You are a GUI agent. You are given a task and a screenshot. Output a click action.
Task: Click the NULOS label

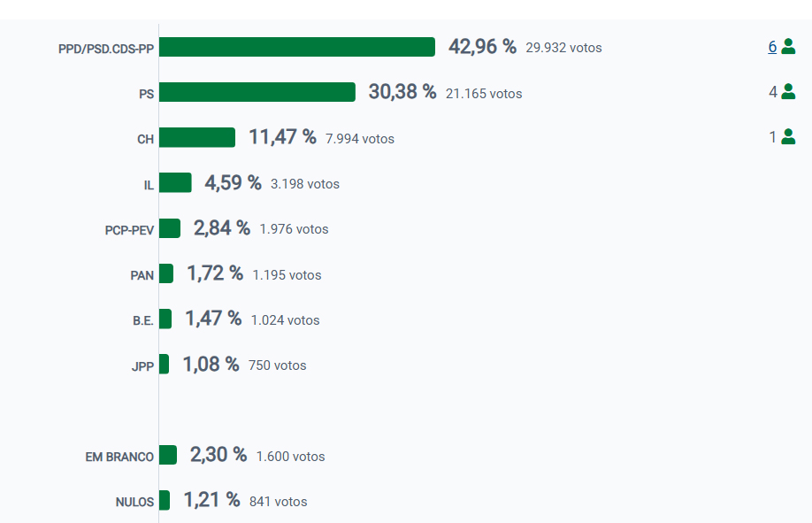(x=134, y=502)
